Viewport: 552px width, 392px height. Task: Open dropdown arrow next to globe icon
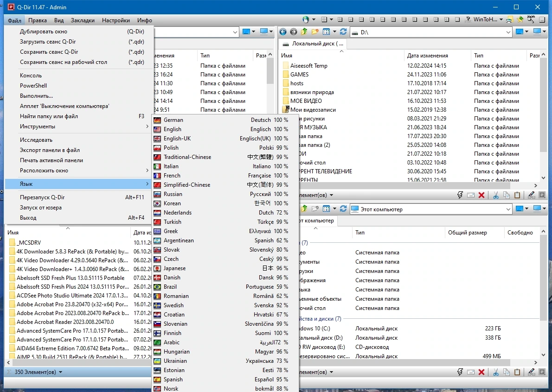[x=314, y=19]
